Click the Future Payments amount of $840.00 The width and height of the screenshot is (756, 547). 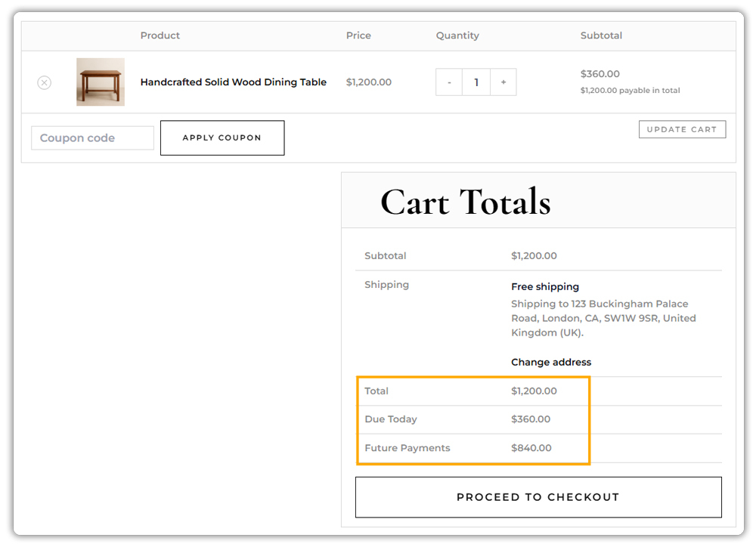point(531,447)
